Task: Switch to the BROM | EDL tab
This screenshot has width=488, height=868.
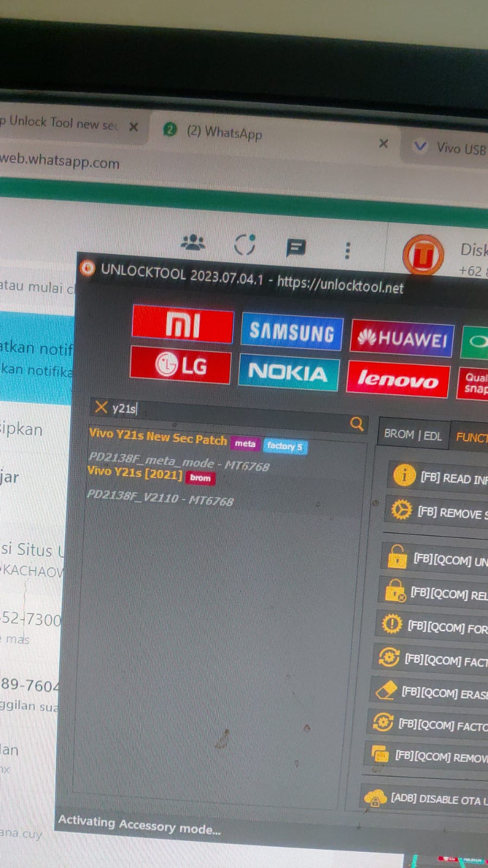Action: click(413, 434)
